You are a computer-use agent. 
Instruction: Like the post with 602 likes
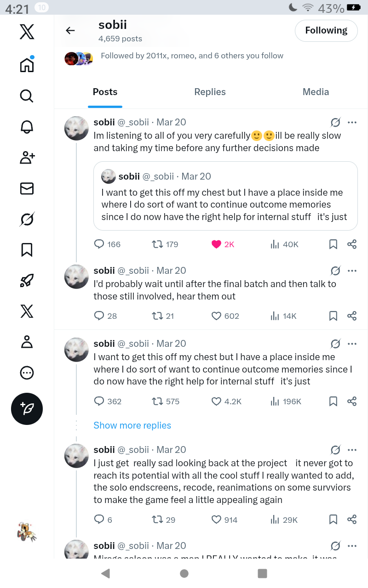tap(216, 316)
